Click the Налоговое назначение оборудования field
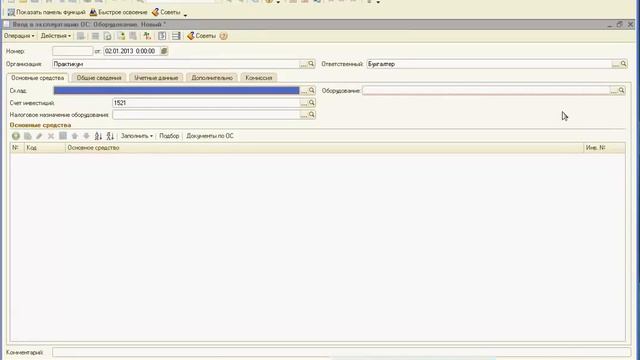The width and height of the screenshot is (640, 360). click(x=206, y=115)
